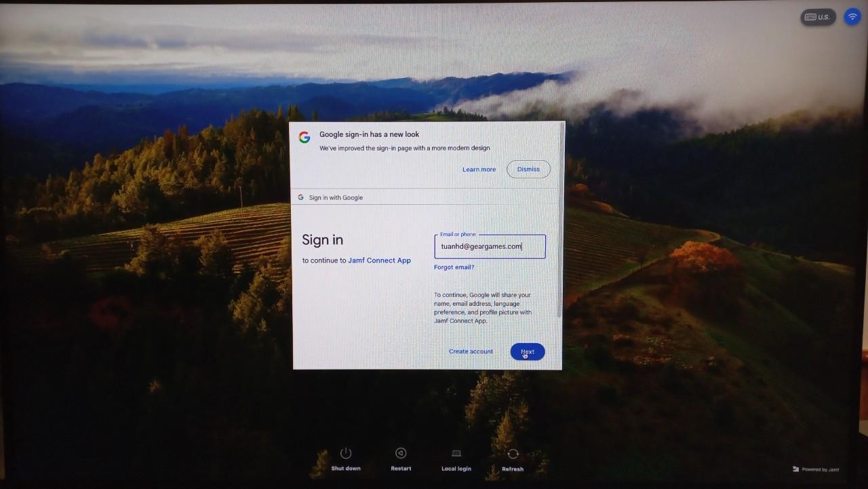Click the Google logo in the banner

[304, 137]
